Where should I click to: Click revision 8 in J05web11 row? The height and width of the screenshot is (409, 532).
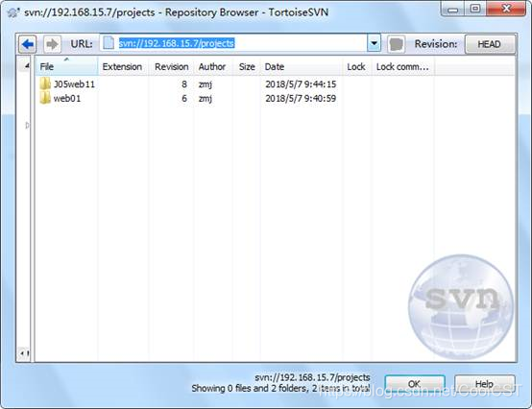pyautogui.click(x=184, y=84)
